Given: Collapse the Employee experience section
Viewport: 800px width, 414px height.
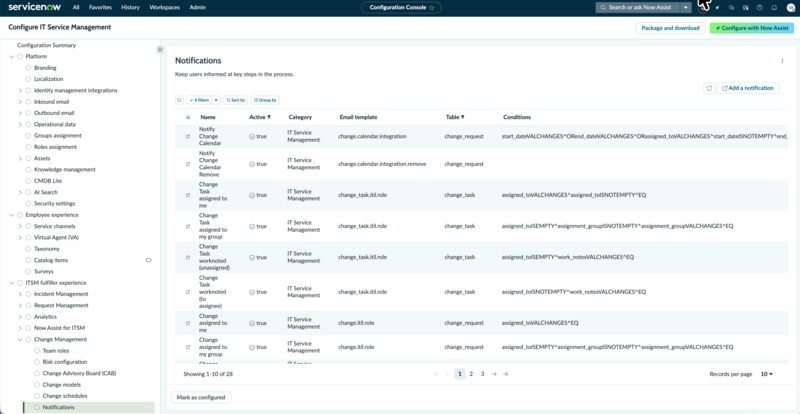Looking at the screenshot, I should pos(12,215).
